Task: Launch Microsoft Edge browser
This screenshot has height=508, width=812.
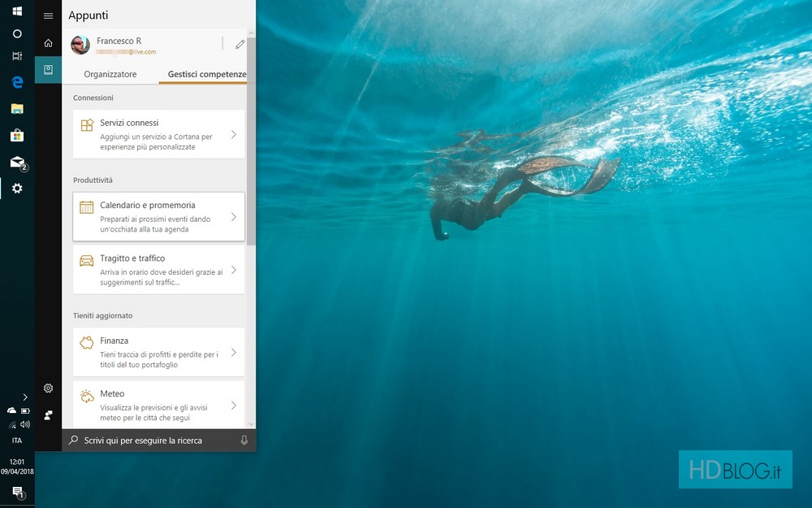Action: click(17, 82)
